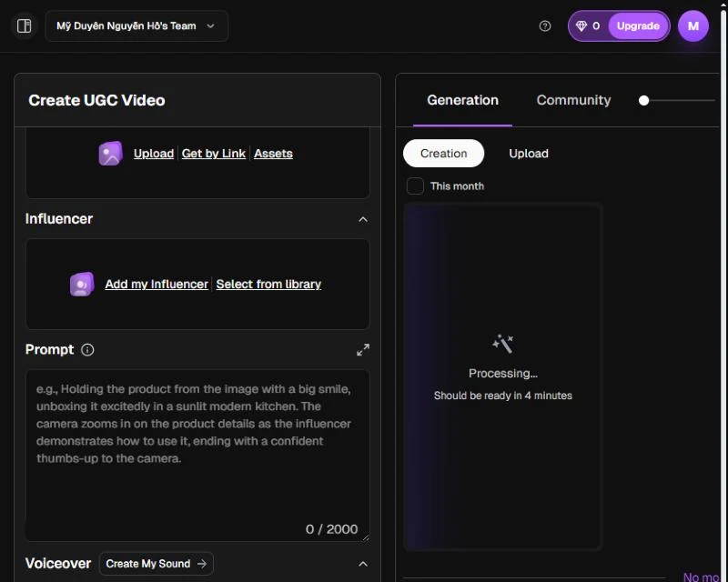Click the 0 / 2000 character counter
Image resolution: width=728 pixels, height=582 pixels.
click(331, 529)
